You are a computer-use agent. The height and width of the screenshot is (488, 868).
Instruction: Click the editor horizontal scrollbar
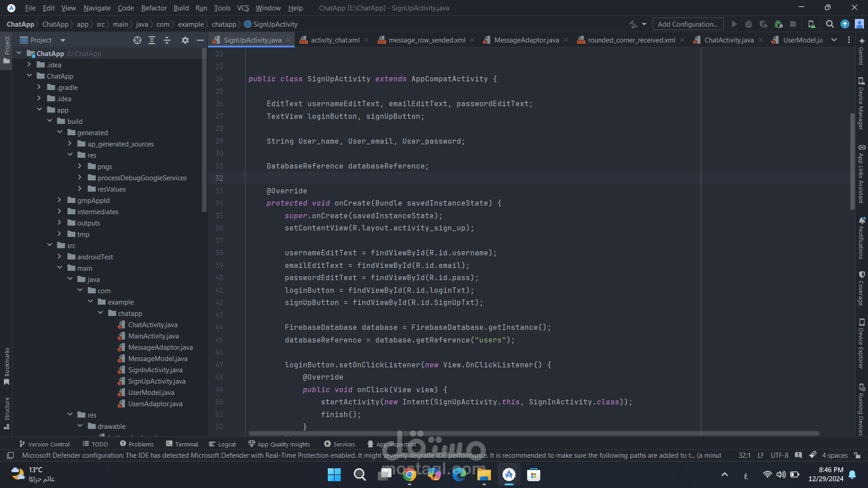[533, 433]
